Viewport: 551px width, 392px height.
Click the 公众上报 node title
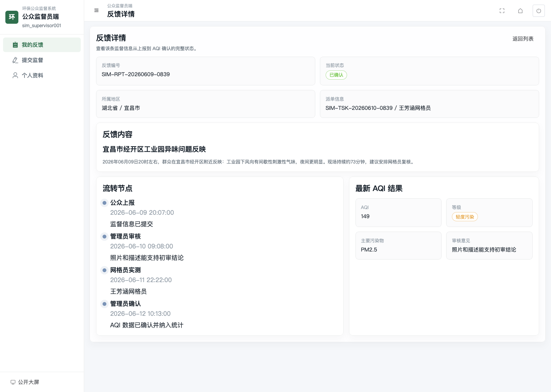tap(122, 203)
